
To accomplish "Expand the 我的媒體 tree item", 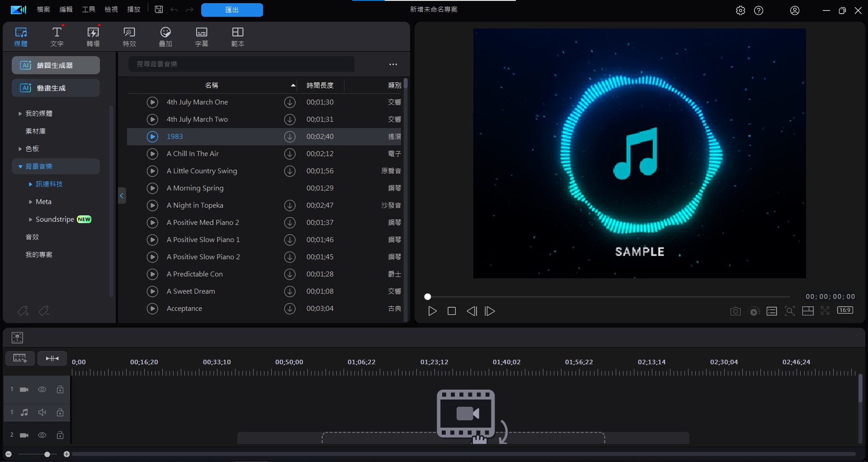I will click(x=20, y=114).
